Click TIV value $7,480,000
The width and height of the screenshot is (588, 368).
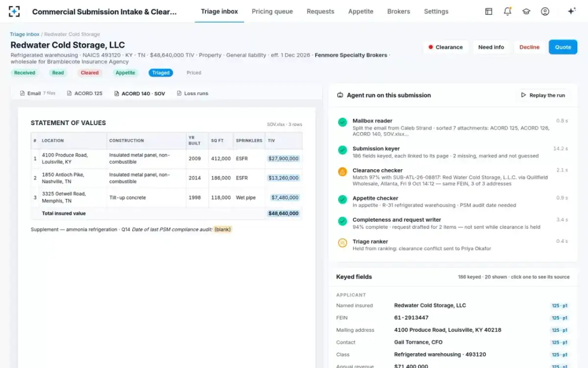[x=285, y=198]
